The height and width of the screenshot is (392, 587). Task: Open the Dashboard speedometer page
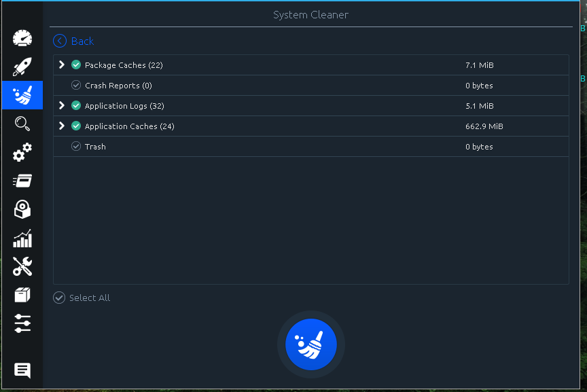pyautogui.click(x=22, y=38)
